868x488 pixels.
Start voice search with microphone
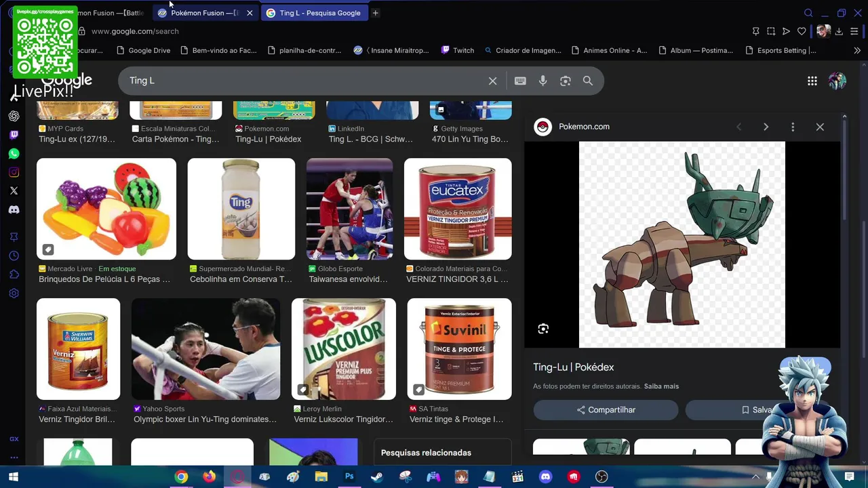point(542,81)
